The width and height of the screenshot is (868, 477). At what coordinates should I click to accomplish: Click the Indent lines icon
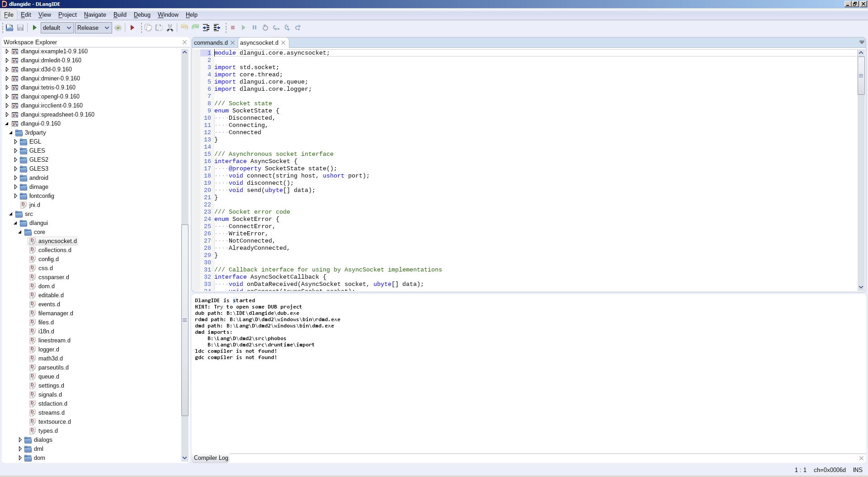(206, 28)
